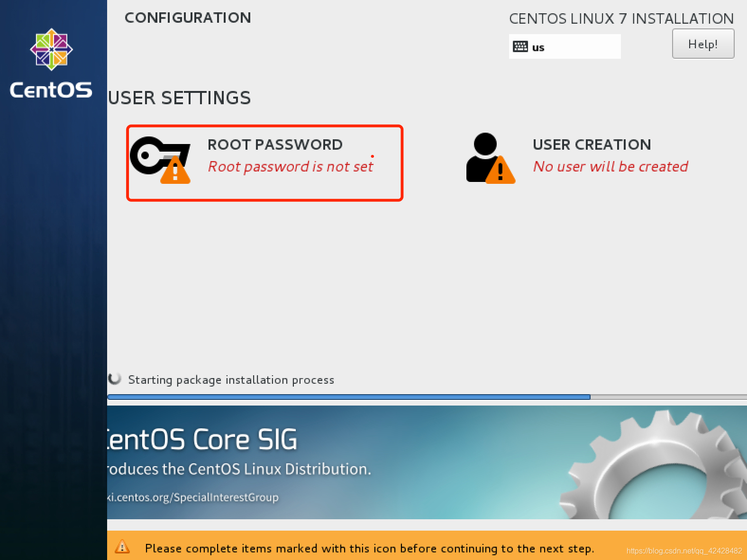The height and width of the screenshot is (560, 747).
Task: Click the 'Root password is not set' warning
Action: [291, 166]
